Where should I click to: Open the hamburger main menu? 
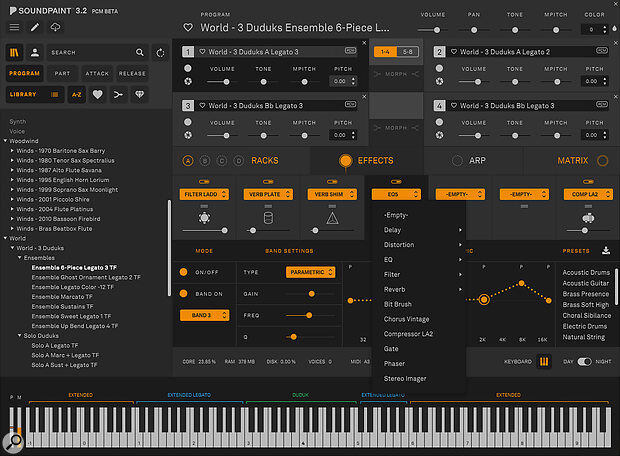pos(14,27)
